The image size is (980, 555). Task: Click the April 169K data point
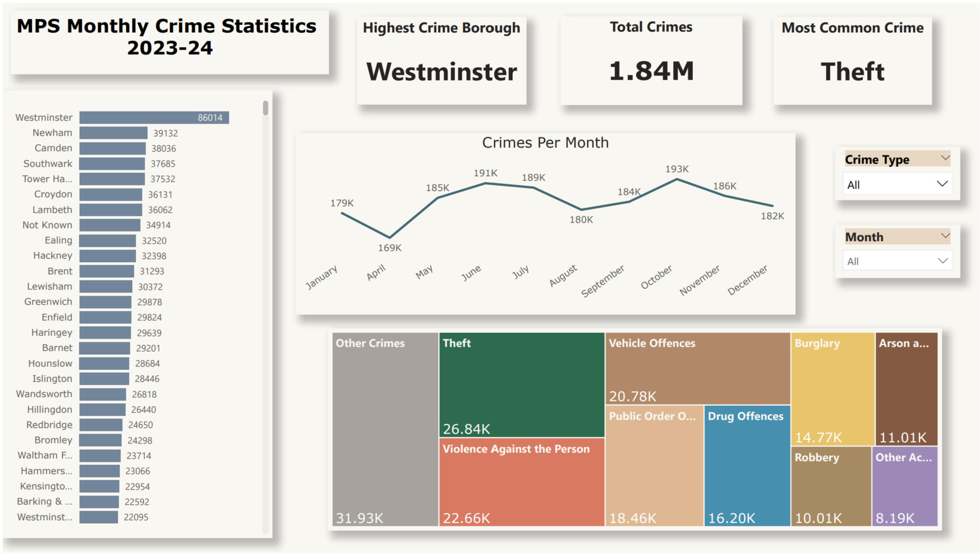(390, 237)
